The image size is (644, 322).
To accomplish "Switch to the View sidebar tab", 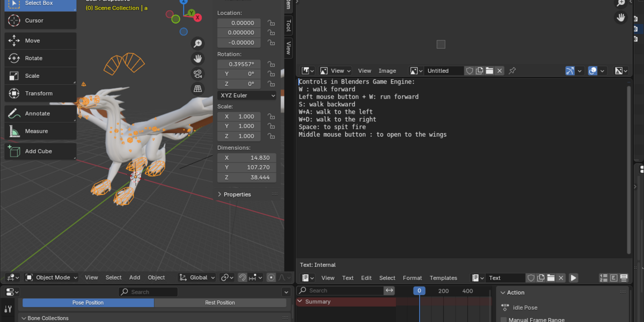I will [x=289, y=47].
